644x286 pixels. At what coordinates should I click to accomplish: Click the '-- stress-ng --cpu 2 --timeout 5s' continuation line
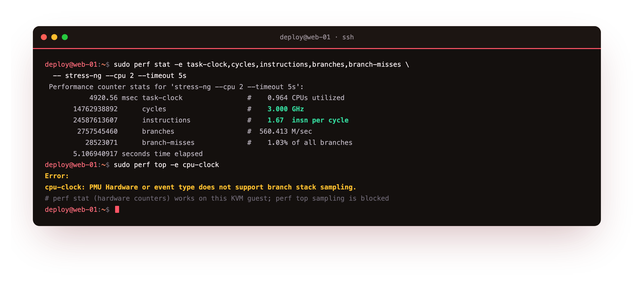[120, 76]
